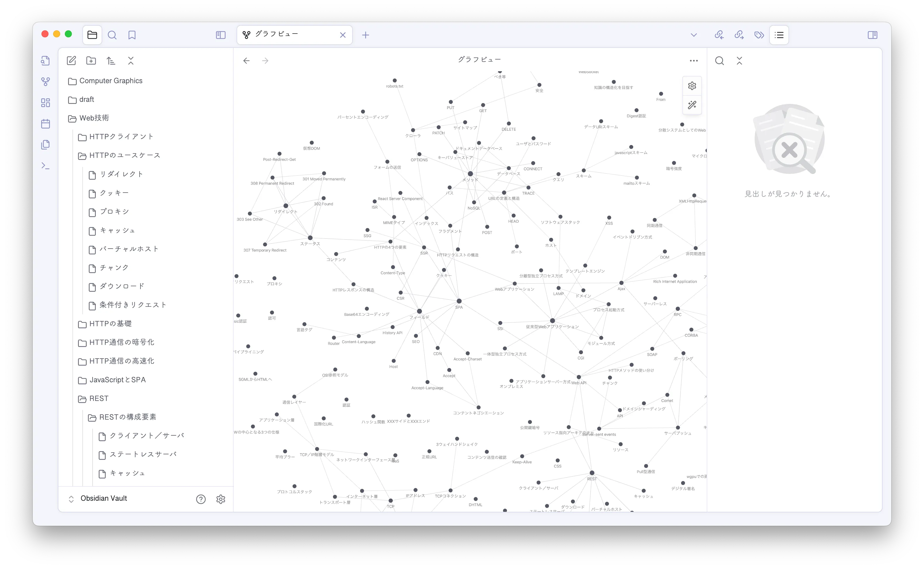Change sort order in file explorer
This screenshot has width=924, height=569.
tap(111, 61)
